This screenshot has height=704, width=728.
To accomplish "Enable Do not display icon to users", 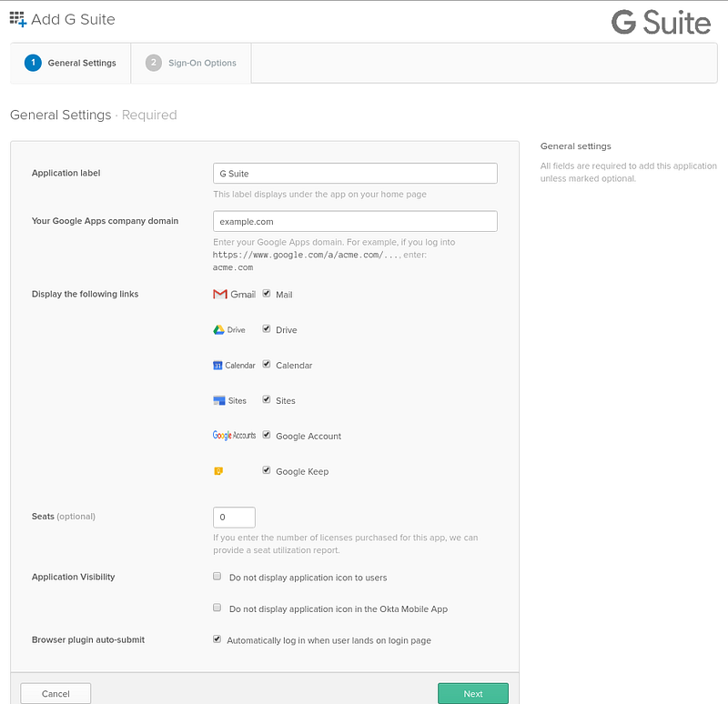I will point(217,577).
